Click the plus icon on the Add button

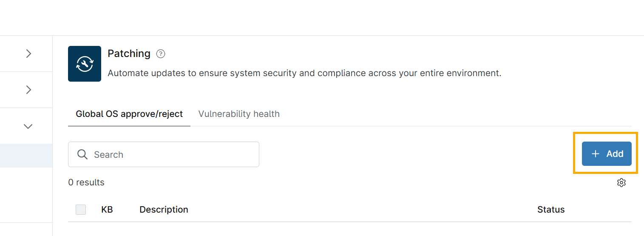[x=596, y=154]
